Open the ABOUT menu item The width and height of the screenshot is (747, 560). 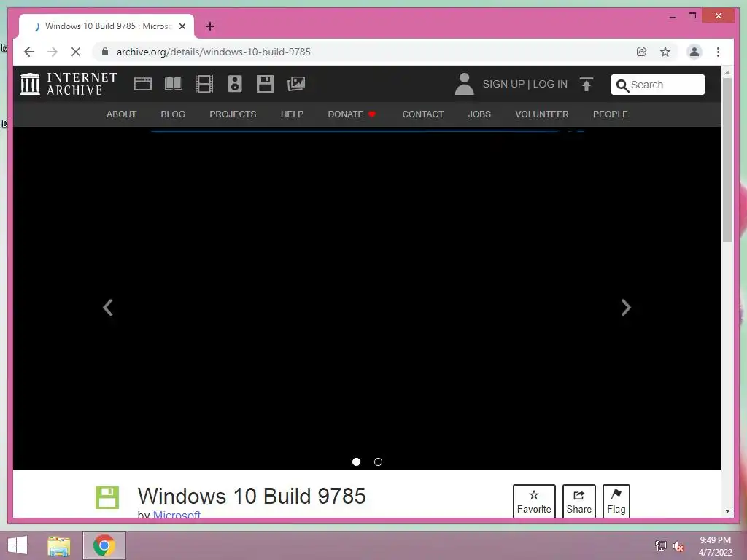coord(122,114)
